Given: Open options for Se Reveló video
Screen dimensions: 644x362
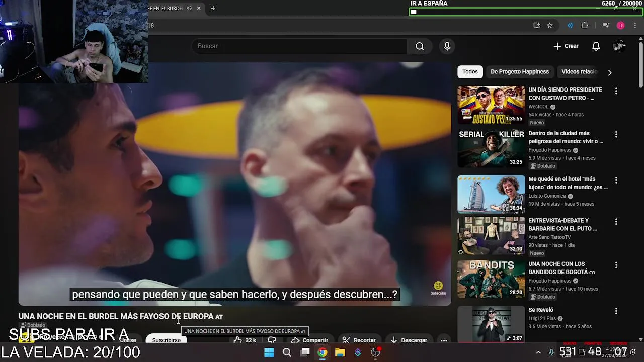Looking at the screenshot, I should pos(616,311).
